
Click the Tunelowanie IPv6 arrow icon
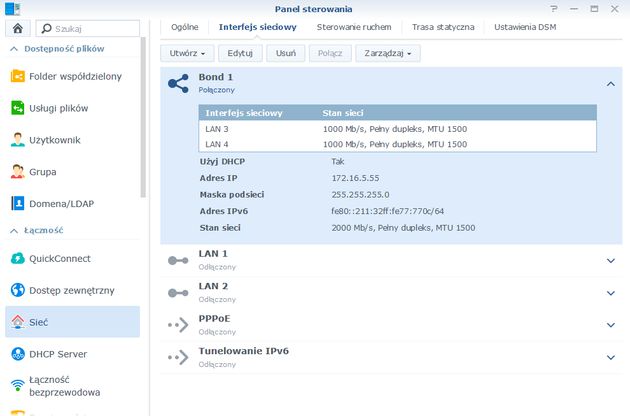(178, 357)
